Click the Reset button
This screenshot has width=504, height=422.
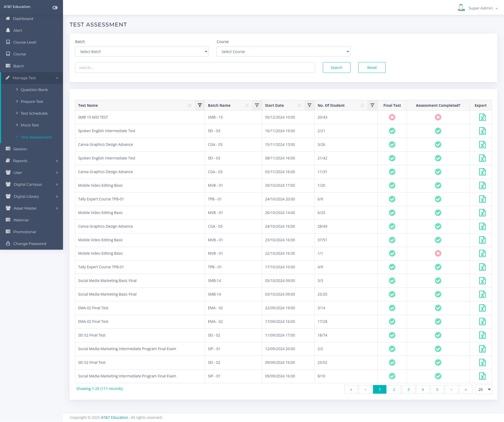[372, 68]
